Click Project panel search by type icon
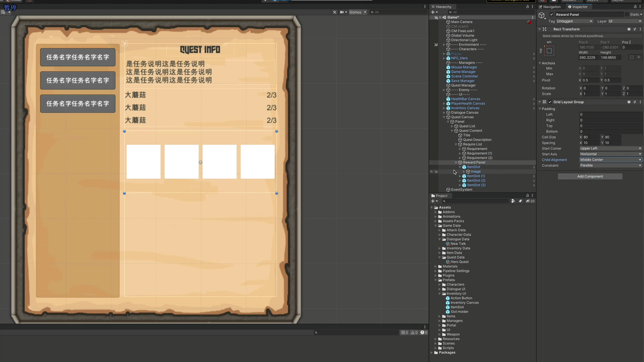Screen dimensions: 644x362 point(513,201)
